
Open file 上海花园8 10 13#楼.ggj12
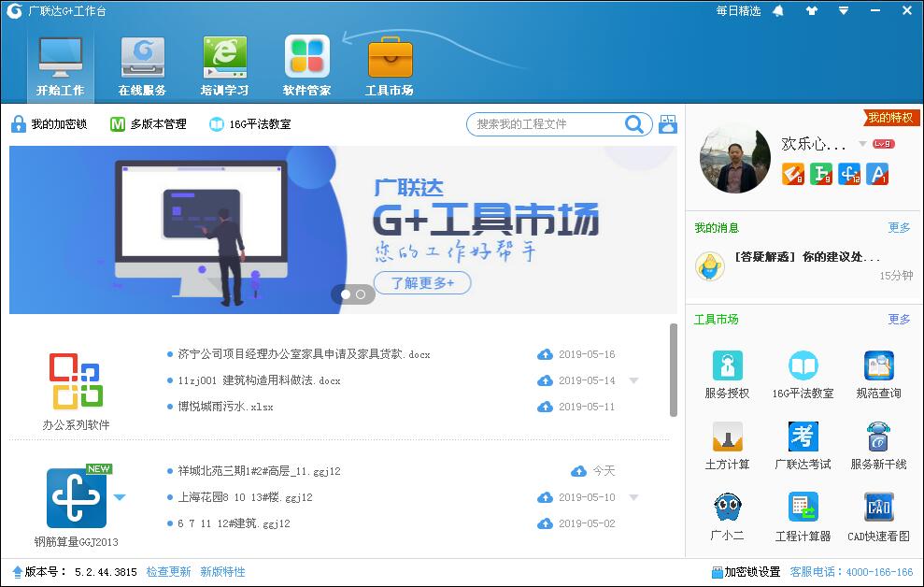pyautogui.click(x=245, y=497)
